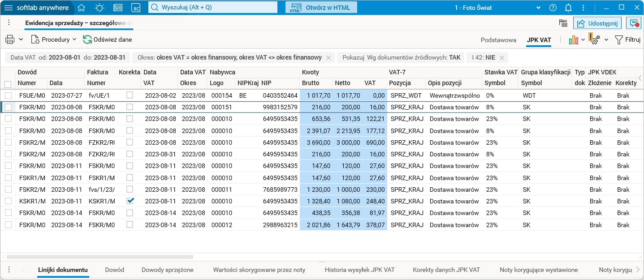
Task: Toggle the select-all checkbox in the table header
Action: click(8, 84)
